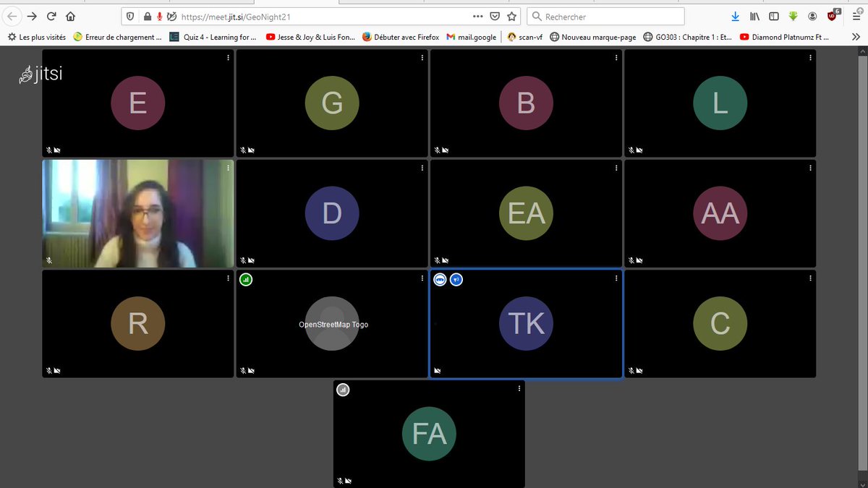The height and width of the screenshot is (488, 868).
Task: Select participant E avatar tile
Action: pos(138,103)
